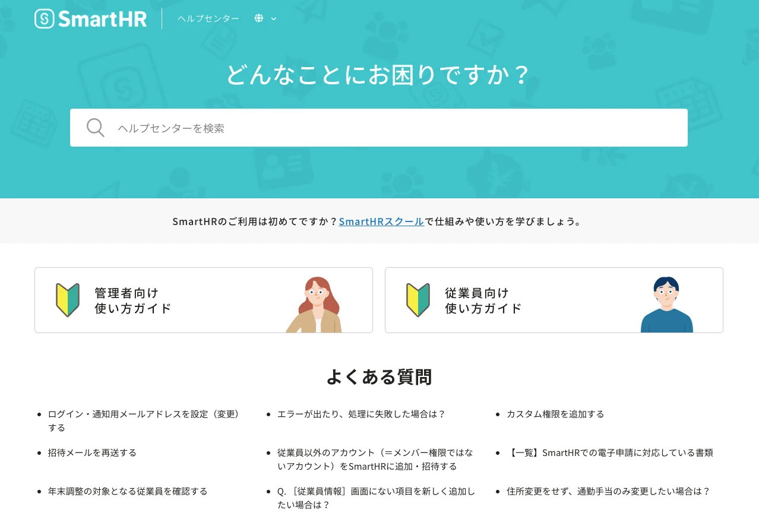Click the globe language icon
The image size is (759, 532).
click(259, 18)
